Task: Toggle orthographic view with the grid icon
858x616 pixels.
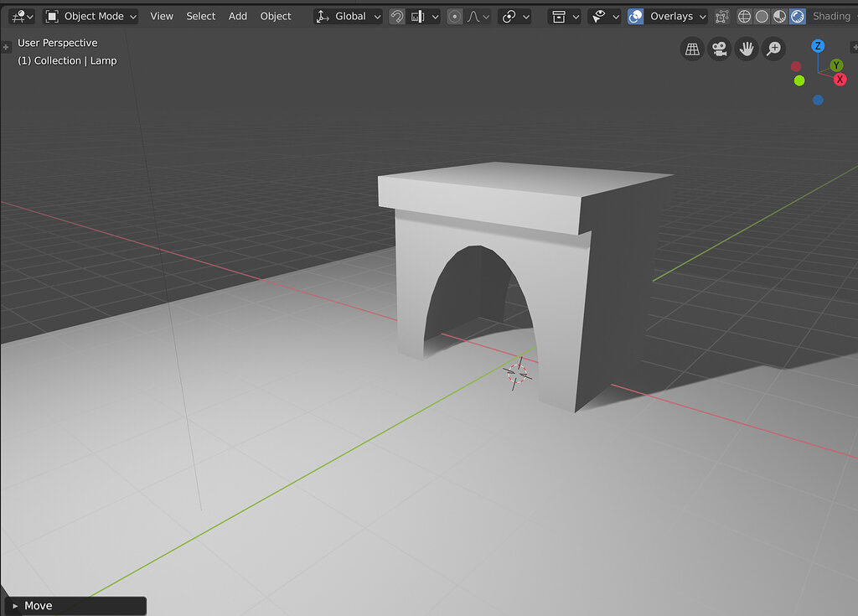Action: tap(692, 49)
